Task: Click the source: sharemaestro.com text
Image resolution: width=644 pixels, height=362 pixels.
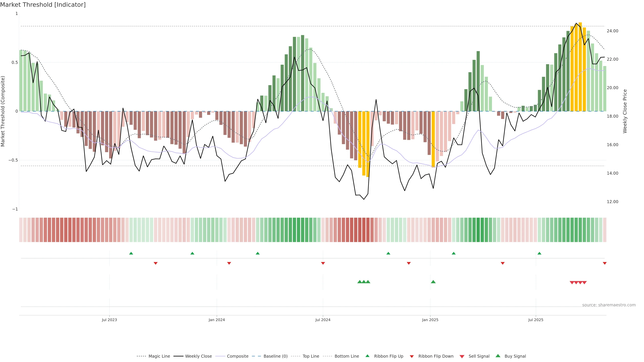Action: 609,305
